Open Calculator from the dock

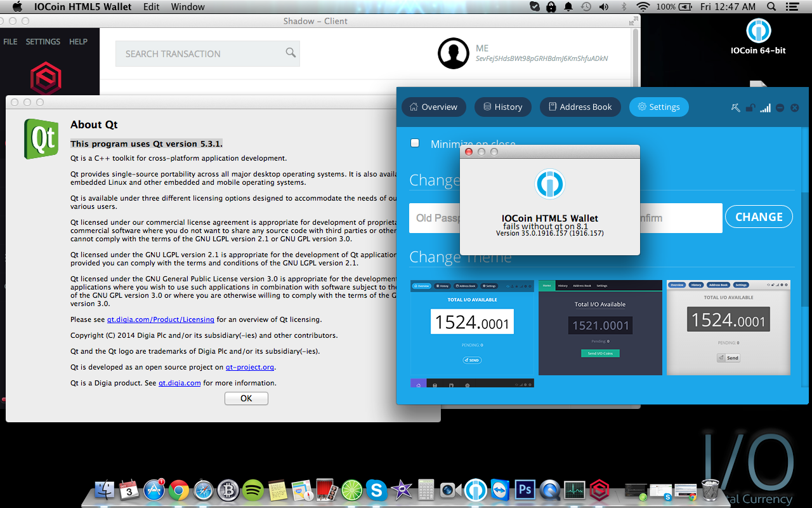coord(426,490)
